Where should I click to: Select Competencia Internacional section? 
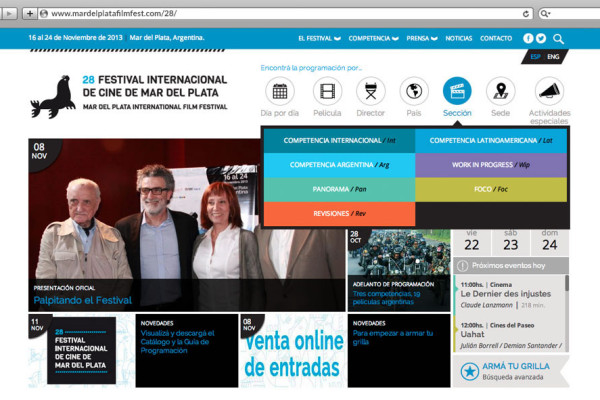tap(339, 140)
